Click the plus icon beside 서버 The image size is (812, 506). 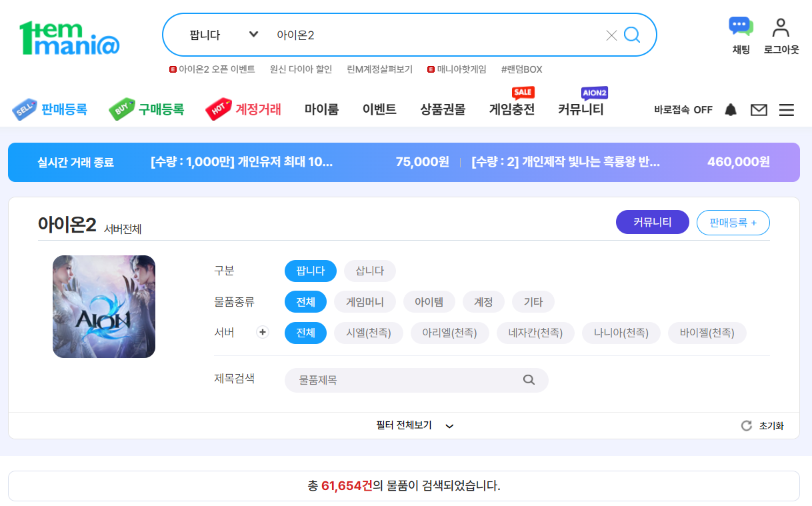coord(263,332)
